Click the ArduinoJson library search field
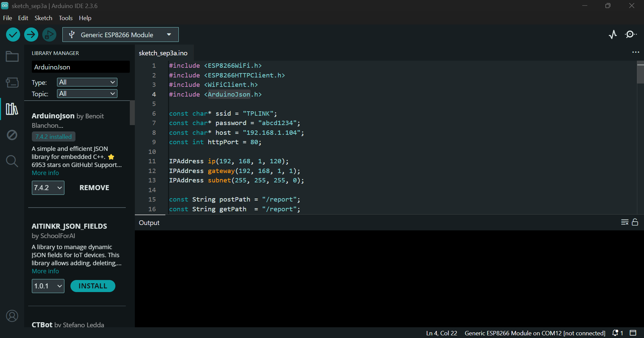The width and height of the screenshot is (644, 338). 80,67
